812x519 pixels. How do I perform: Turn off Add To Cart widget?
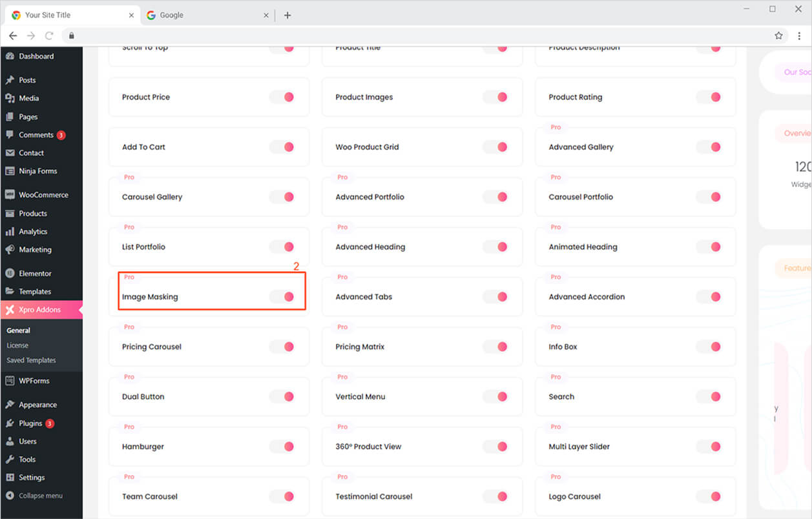pyautogui.click(x=282, y=147)
